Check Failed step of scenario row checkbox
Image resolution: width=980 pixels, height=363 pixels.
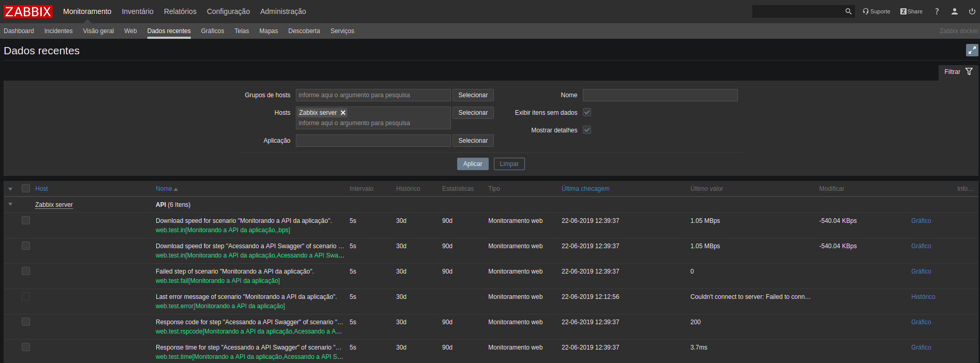coord(26,271)
